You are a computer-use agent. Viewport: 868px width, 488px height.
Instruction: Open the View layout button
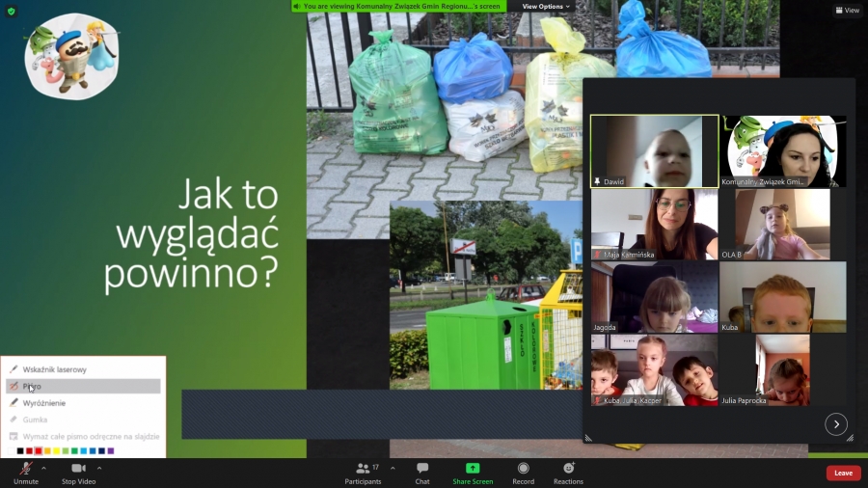pyautogui.click(x=848, y=10)
